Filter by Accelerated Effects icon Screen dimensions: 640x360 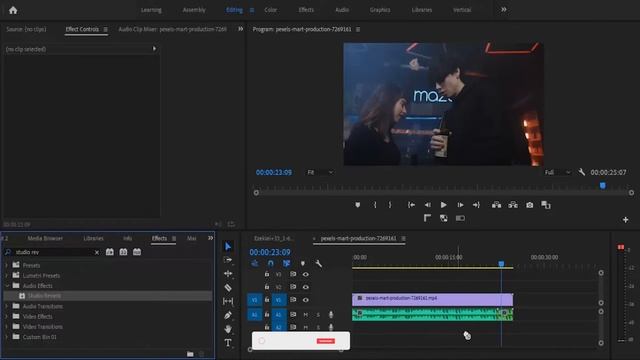pos(110,252)
